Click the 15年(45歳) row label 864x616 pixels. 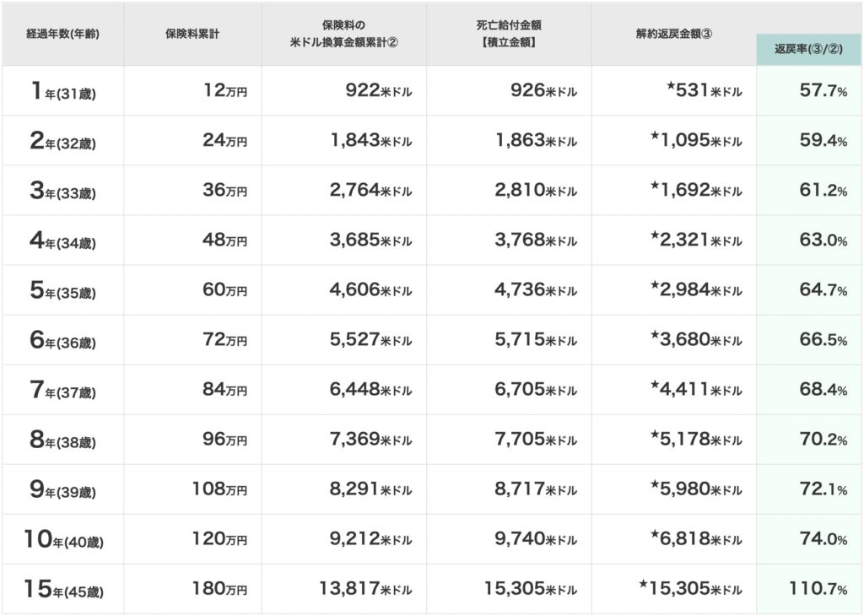(63, 589)
